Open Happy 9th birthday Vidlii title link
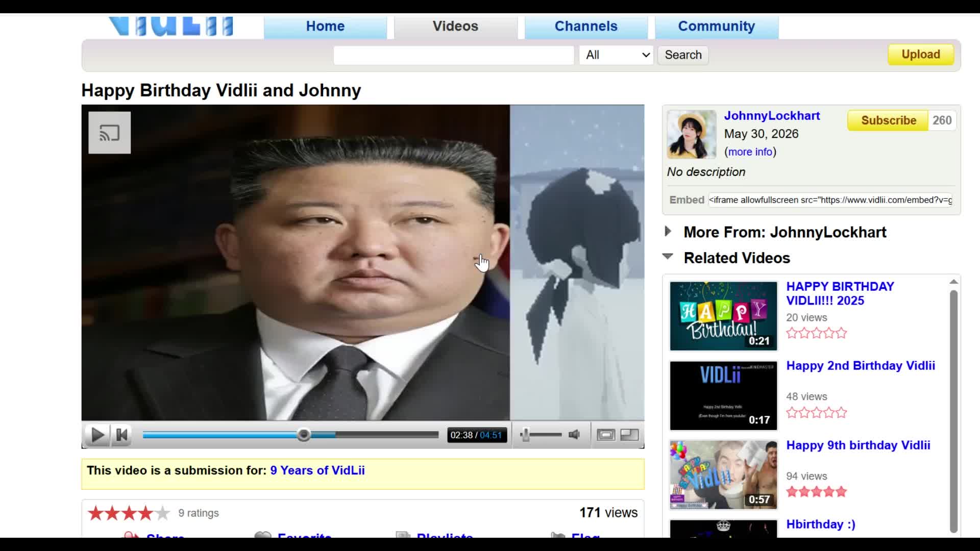Viewport: 980px width, 551px height. [x=858, y=445]
